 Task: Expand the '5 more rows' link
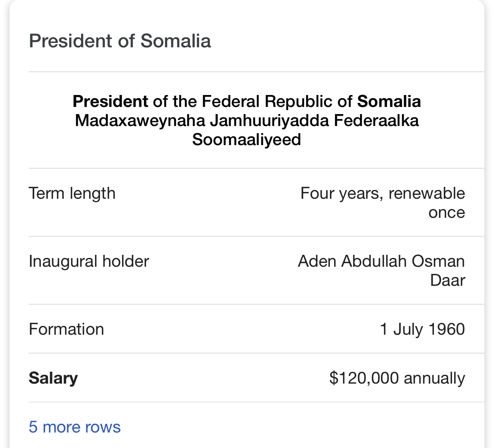(x=74, y=427)
